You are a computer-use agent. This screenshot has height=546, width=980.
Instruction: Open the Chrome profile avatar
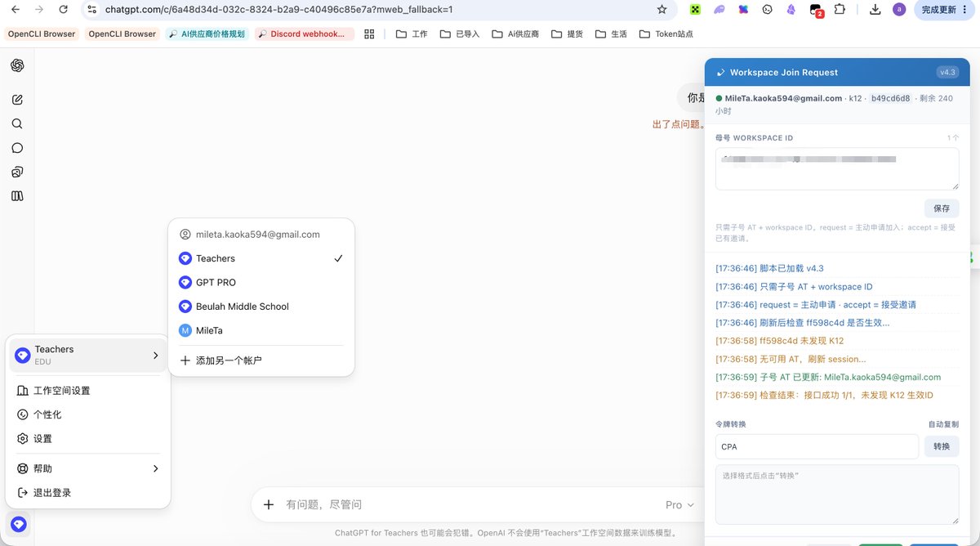(899, 10)
